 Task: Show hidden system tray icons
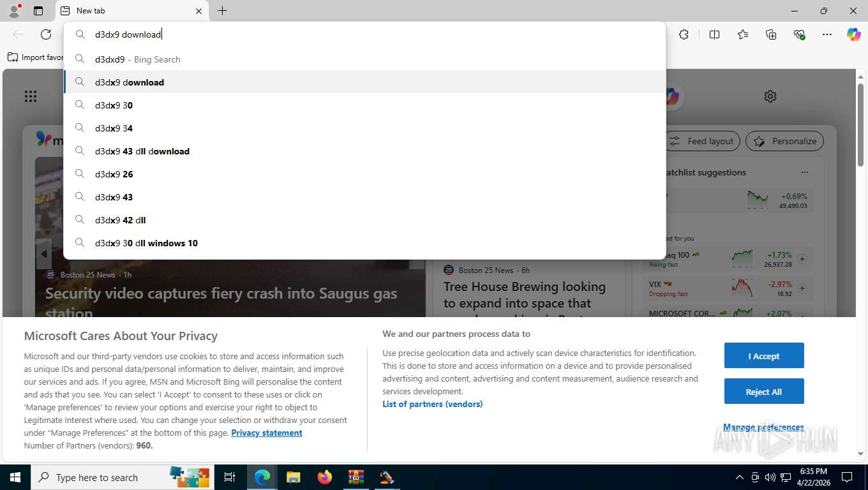click(740, 477)
